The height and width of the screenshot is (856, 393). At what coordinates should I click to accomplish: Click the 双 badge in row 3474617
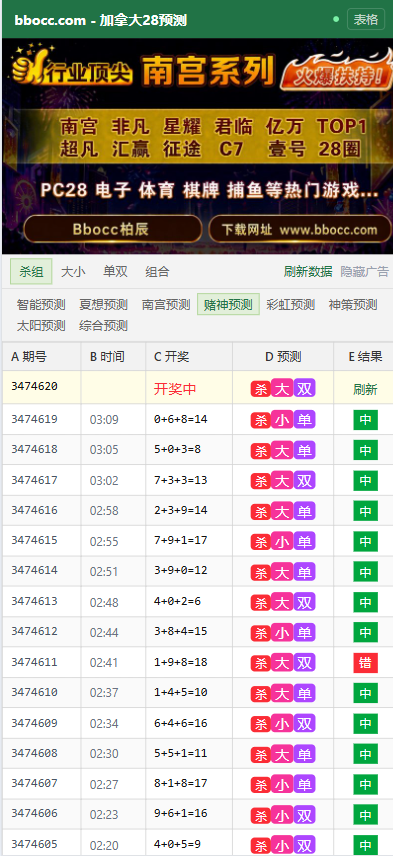[x=305, y=480]
